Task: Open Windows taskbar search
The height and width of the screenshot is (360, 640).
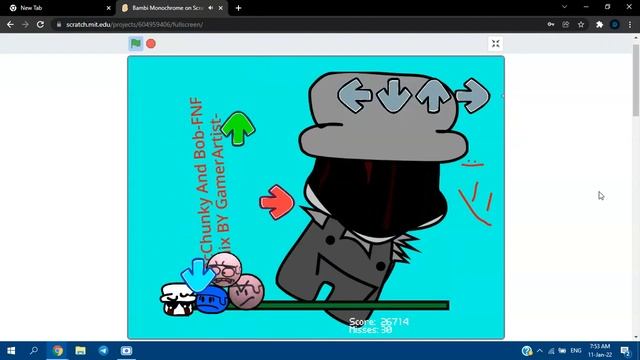Action: pos(34,351)
